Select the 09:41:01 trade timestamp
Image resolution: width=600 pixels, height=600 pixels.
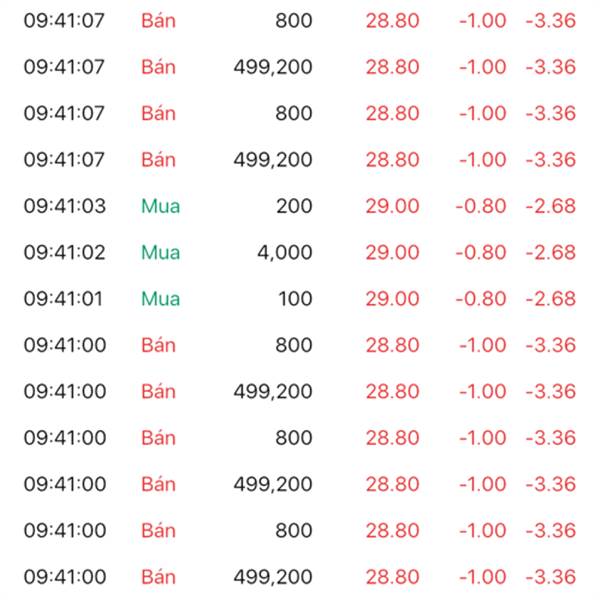point(65,299)
